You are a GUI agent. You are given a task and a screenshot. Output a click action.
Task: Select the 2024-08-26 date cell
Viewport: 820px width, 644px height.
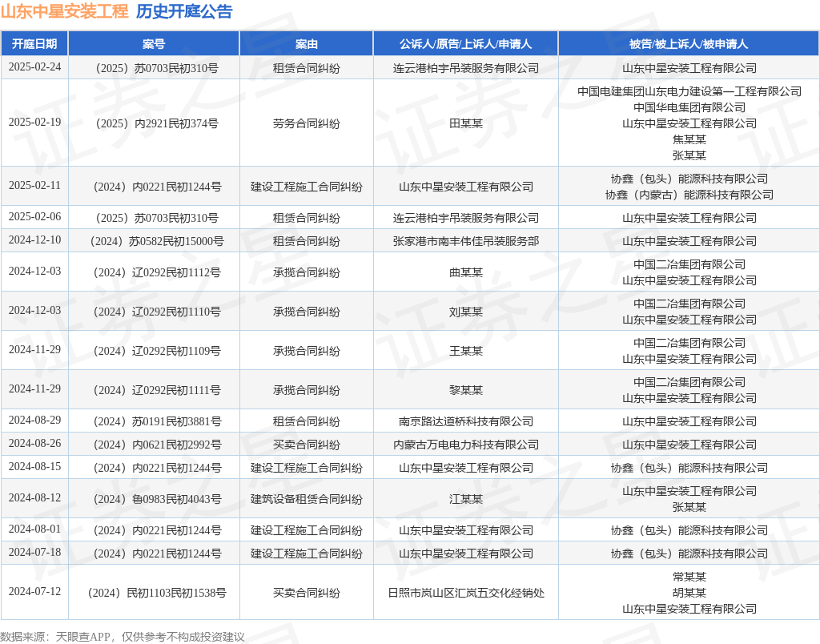pos(34,443)
